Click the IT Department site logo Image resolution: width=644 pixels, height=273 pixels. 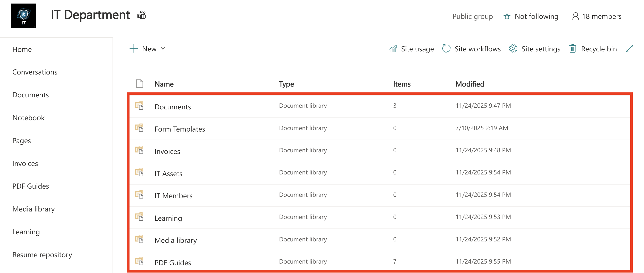coord(24,16)
